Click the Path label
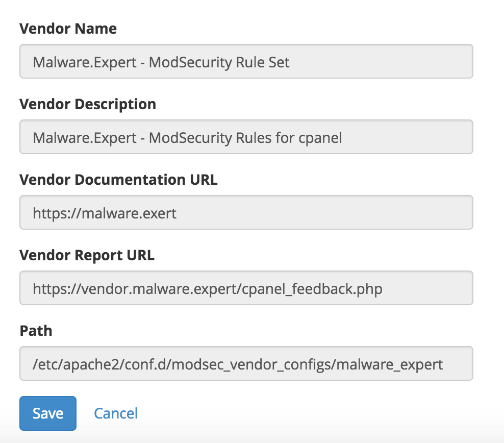Image resolution: width=504 pixels, height=443 pixels. 36,331
